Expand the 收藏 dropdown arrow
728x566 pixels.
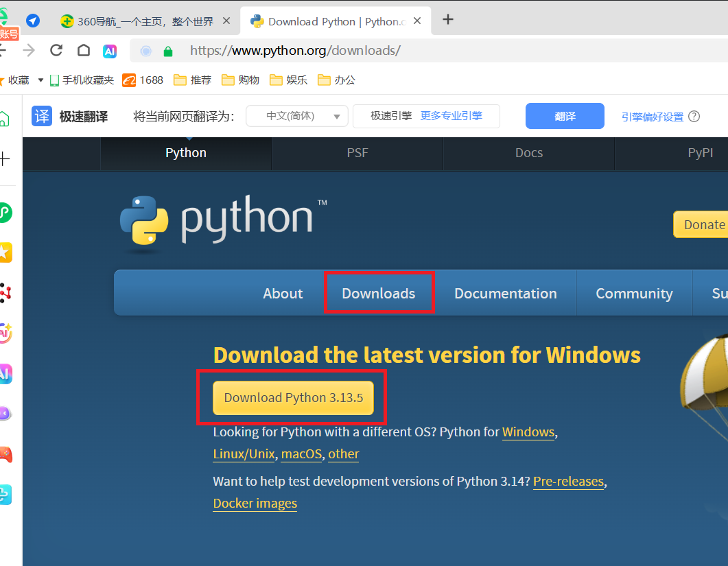[41, 80]
